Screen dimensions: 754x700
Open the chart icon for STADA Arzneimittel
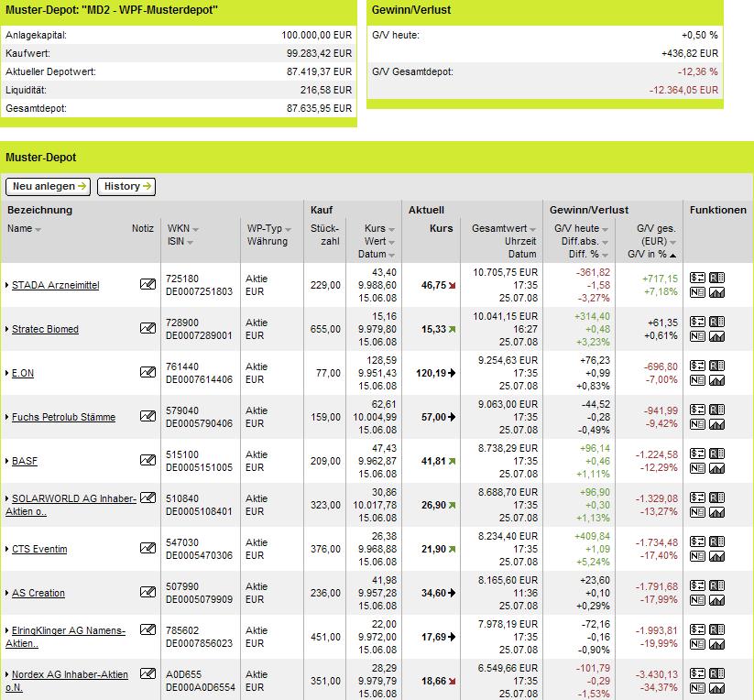click(x=716, y=292)
